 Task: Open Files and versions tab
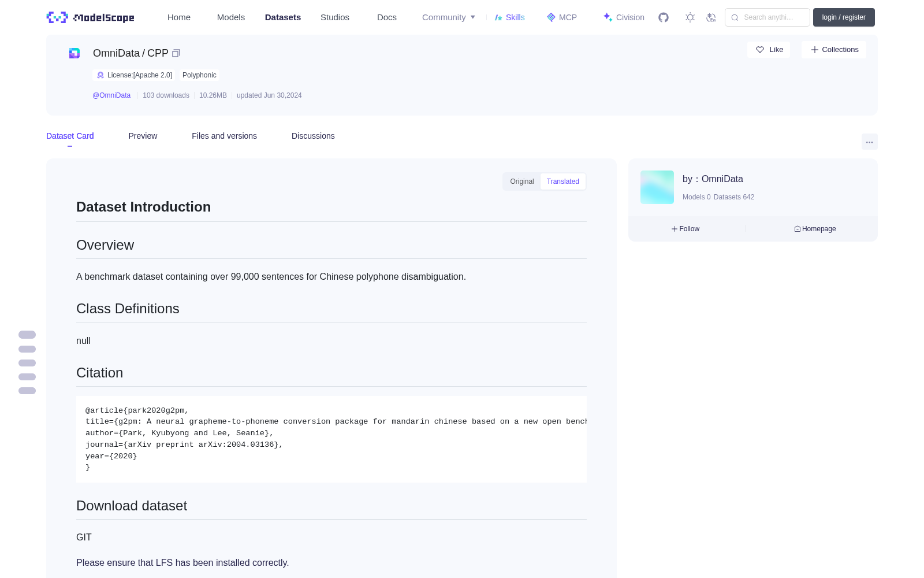224,136
